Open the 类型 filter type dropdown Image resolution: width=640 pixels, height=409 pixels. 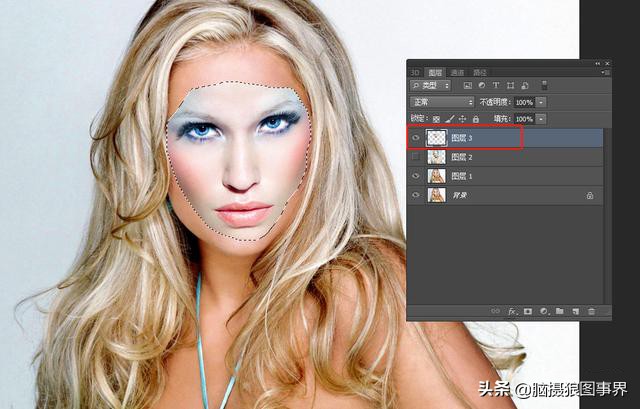pyautogui.click(x=431, y=85)
